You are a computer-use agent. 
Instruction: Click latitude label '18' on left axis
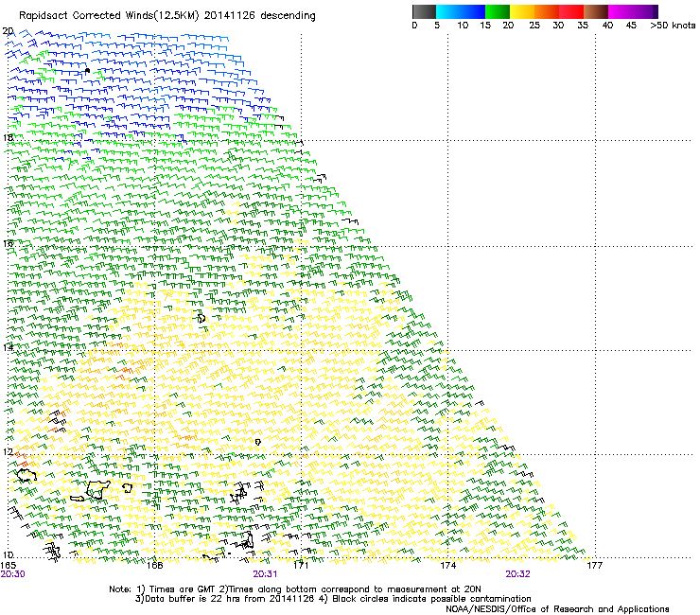(x=8, y=137)
